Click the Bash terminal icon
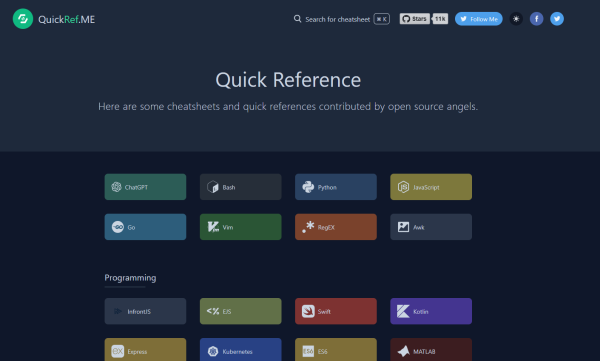 212,187
